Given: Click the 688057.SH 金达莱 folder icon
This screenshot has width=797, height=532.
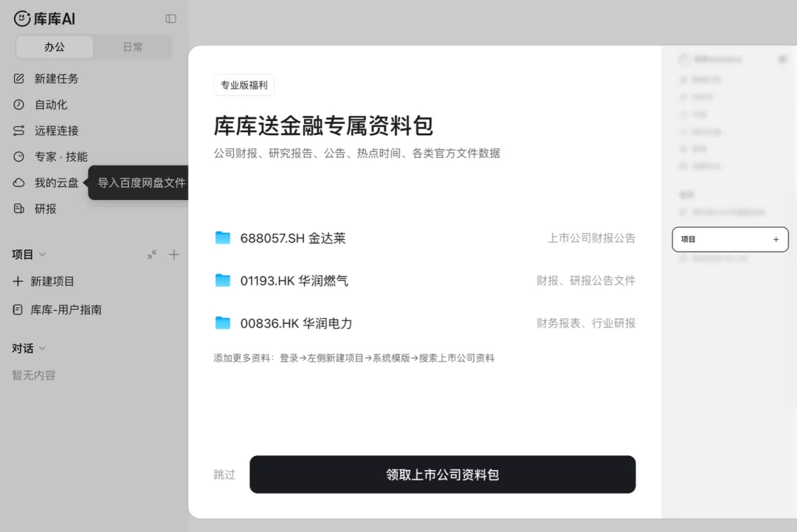Looking at the screenshot, I should [x=223, y=238].
